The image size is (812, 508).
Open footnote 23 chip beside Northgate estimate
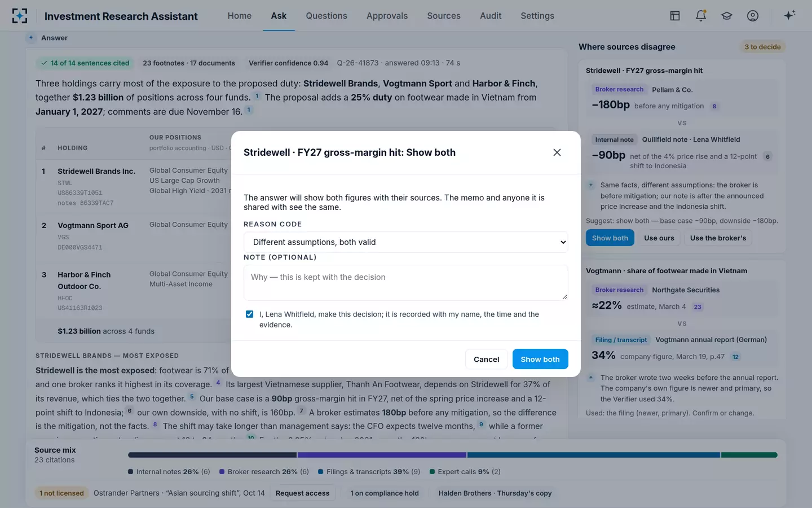tap(698, 306)
